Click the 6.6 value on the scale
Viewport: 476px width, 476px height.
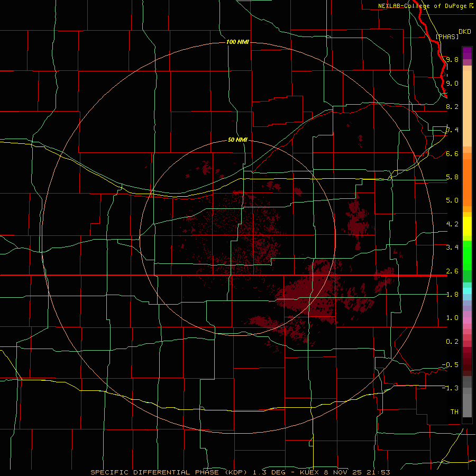452,153
